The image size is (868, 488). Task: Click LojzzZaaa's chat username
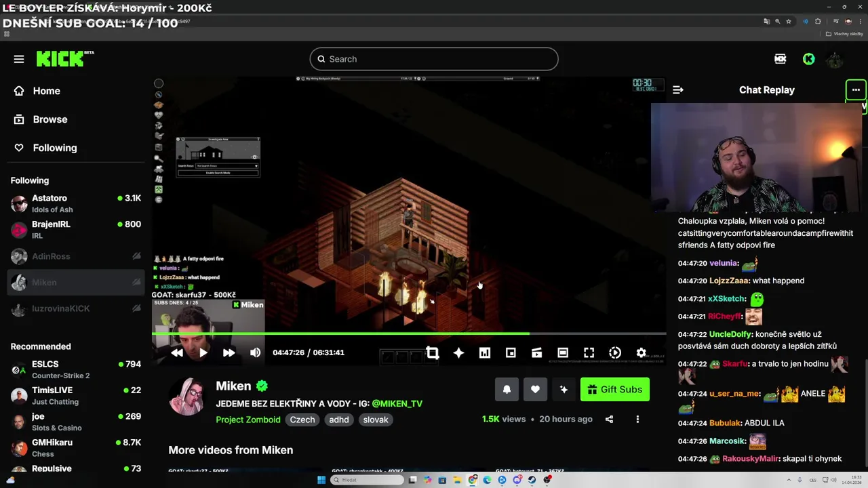[729, 281]
